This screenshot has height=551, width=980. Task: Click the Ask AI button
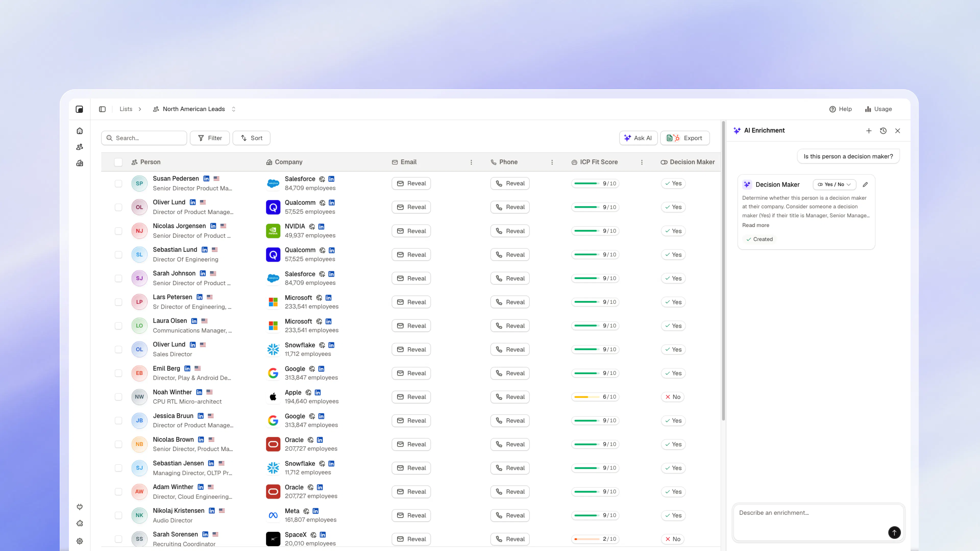point(638,138)
